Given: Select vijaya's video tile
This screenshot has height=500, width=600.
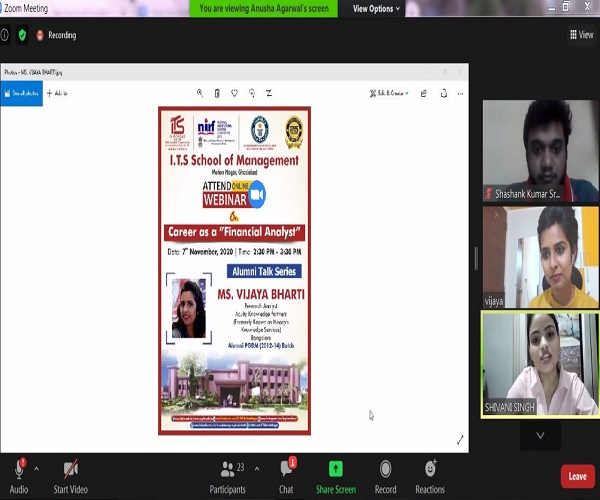Looking at the screenshot, I should pyautogui.click(x=540, y=257).
